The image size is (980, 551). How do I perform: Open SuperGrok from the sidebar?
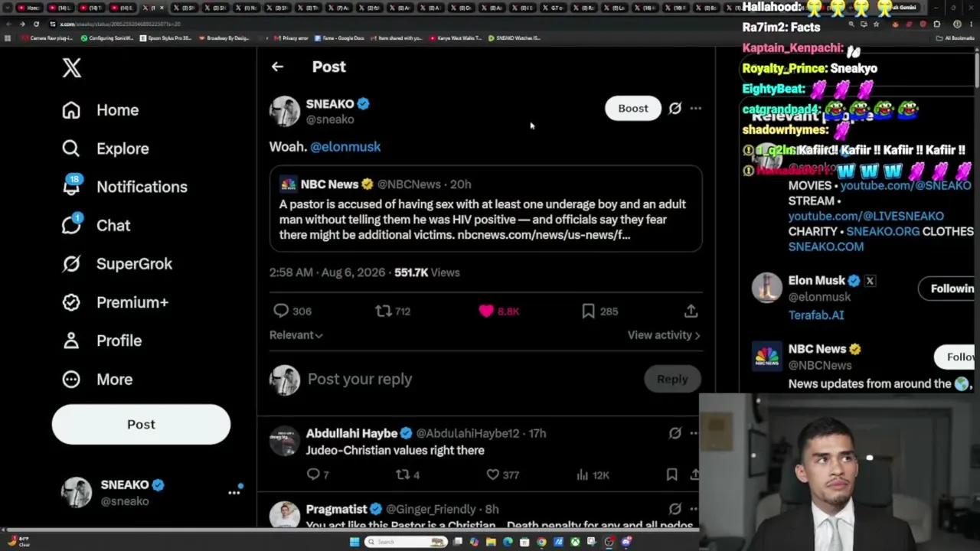click(117, 264)
